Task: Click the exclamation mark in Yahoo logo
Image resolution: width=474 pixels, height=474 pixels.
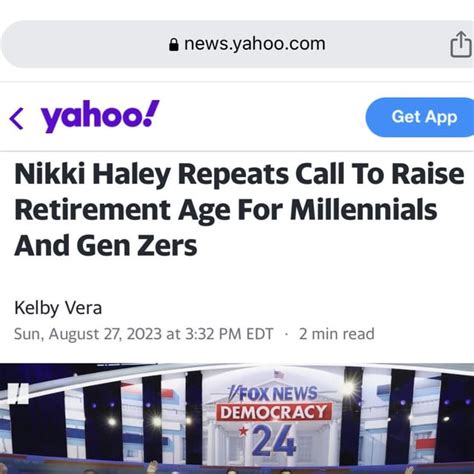Action: [151, 113]
